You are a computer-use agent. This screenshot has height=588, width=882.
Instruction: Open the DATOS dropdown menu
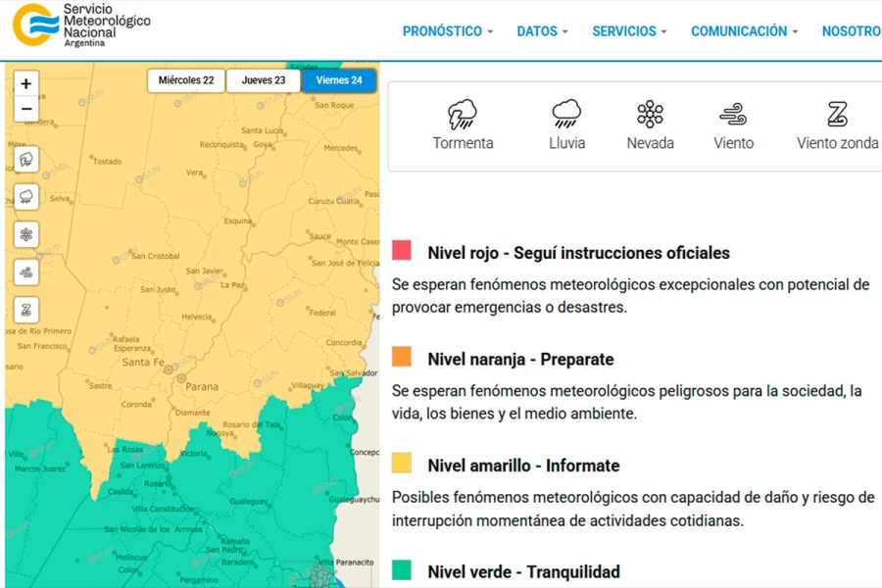[x=542, y=31]
